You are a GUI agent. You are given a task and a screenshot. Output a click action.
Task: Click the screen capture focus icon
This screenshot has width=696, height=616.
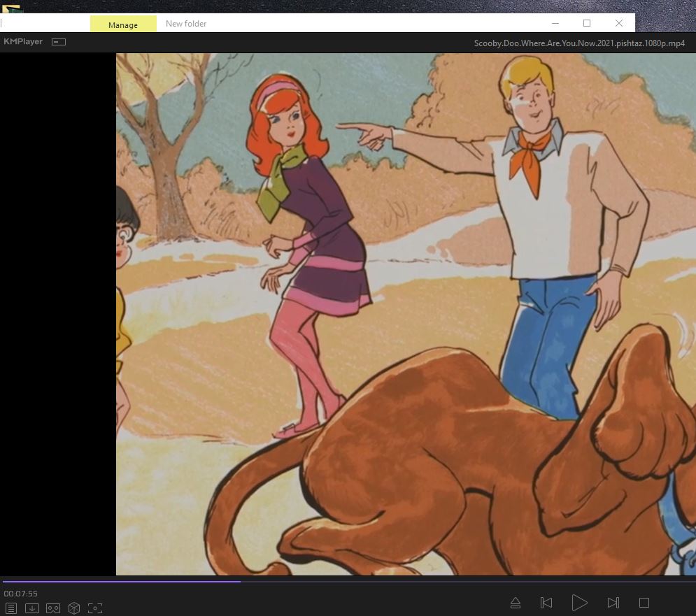click(95, 608)
